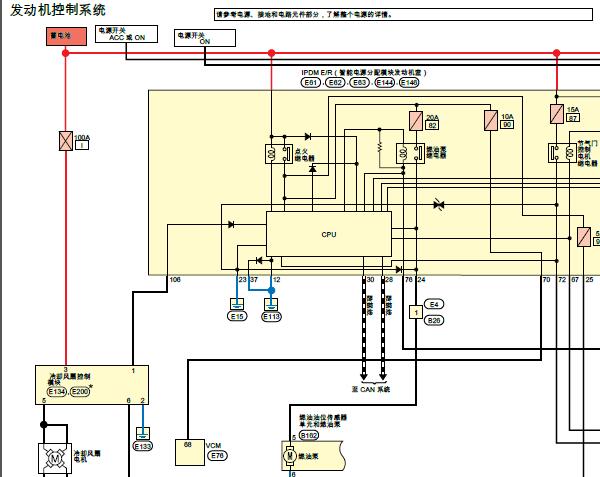This screenshot has width=600, height=477.
Task: Click the E133 ground symbol
Action: (143, 434)
